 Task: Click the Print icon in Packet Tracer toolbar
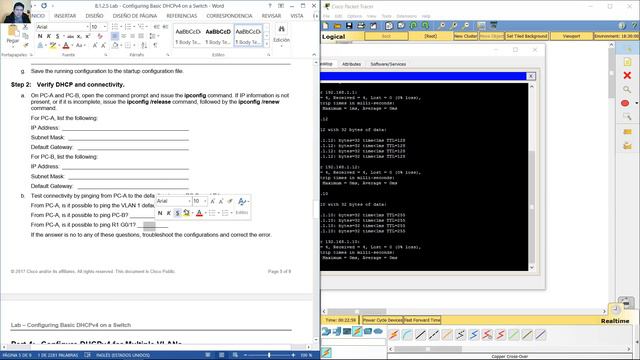click(361, 26)
